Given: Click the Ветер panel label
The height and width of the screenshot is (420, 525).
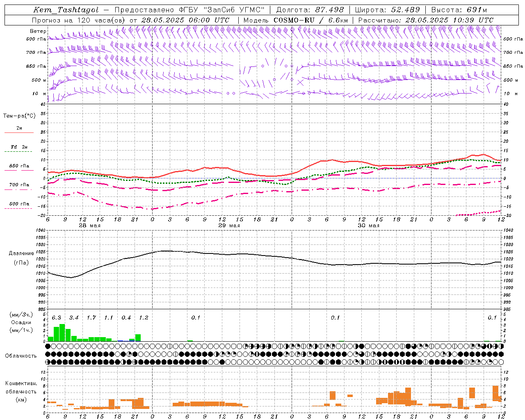Looking at the screenshot, I should (x=38, y=31).
